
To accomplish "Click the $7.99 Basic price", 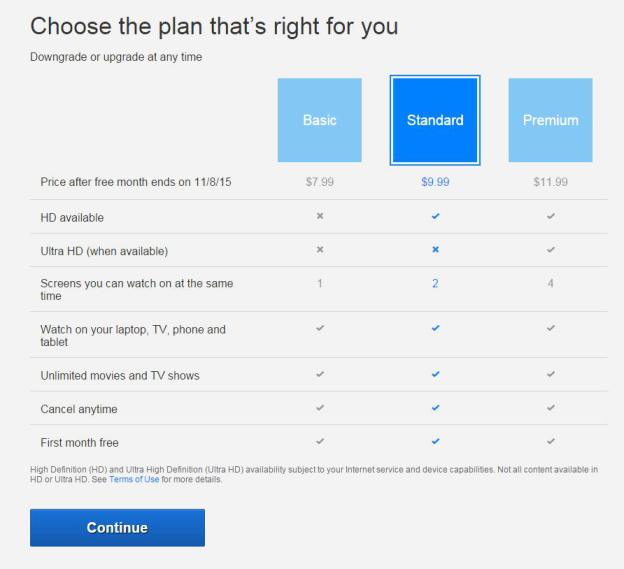I will tap(320, 182).
